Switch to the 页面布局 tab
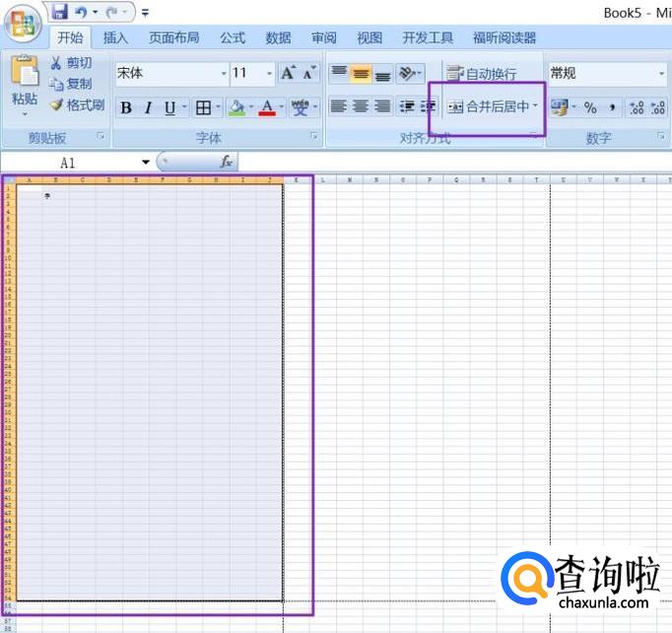This screenshot has width=672, height=633. pos(174,37)
